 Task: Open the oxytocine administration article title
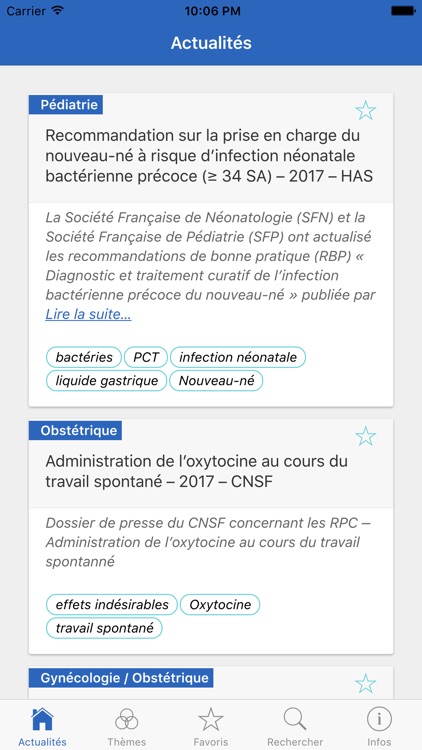(197, 471)
